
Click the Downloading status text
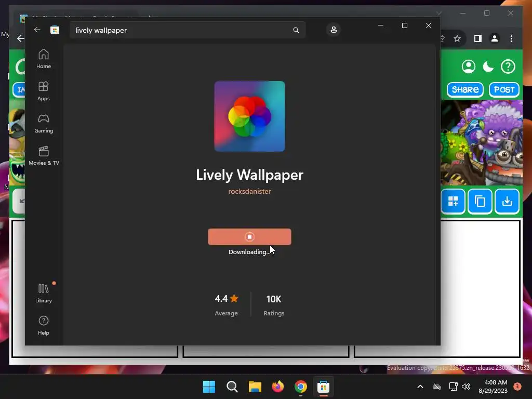click(249, 252)
